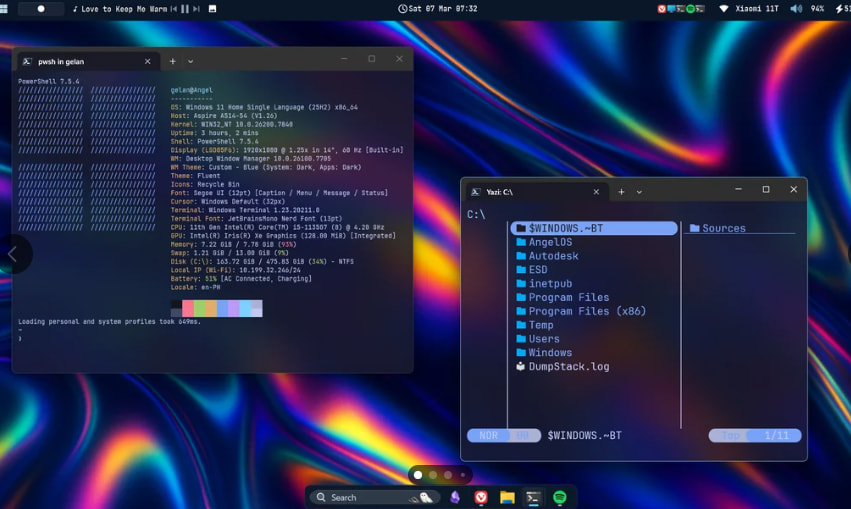Close the 'pwsh in gelan' tab
851x509 pixels.
[148, 61]
